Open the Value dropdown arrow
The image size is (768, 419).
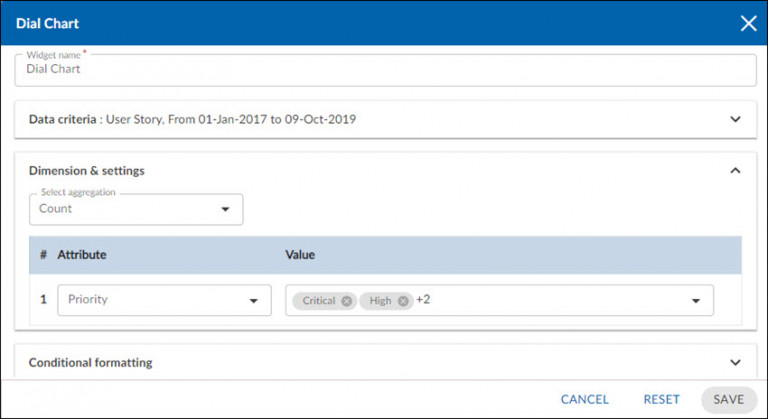(x=695, y=300)
